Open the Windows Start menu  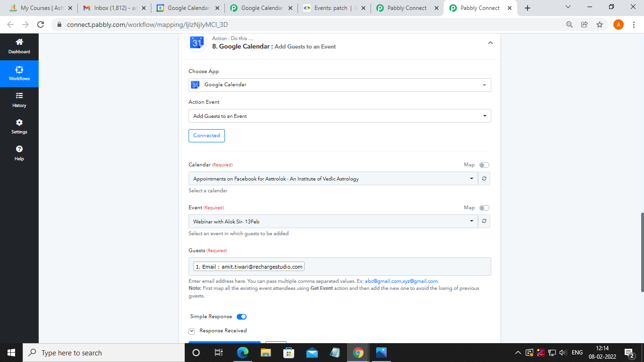click(11, 353)
